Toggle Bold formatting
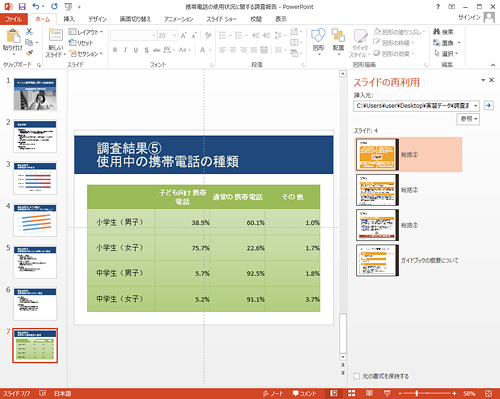This screenshot has width=500, height=399. 115,50
